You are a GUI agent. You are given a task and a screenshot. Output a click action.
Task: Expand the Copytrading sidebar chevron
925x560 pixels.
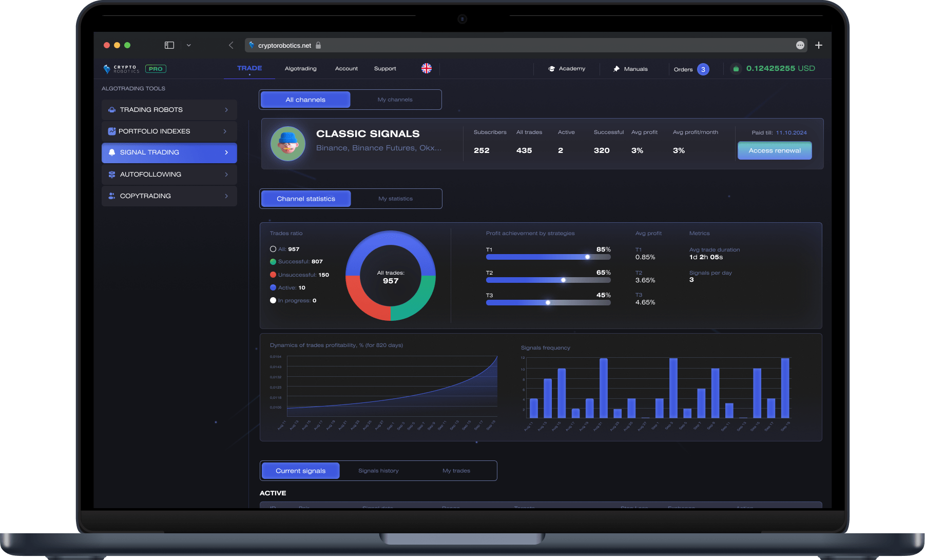pos(226,196)
